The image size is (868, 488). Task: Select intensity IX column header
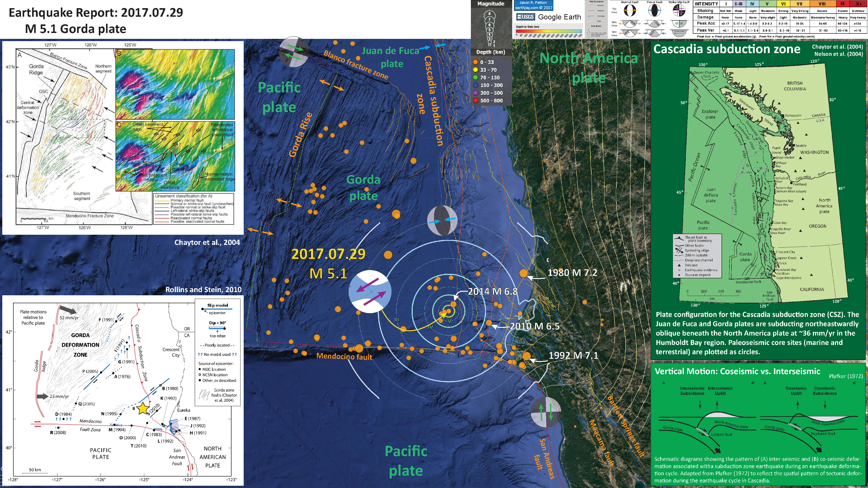[842, 4]
